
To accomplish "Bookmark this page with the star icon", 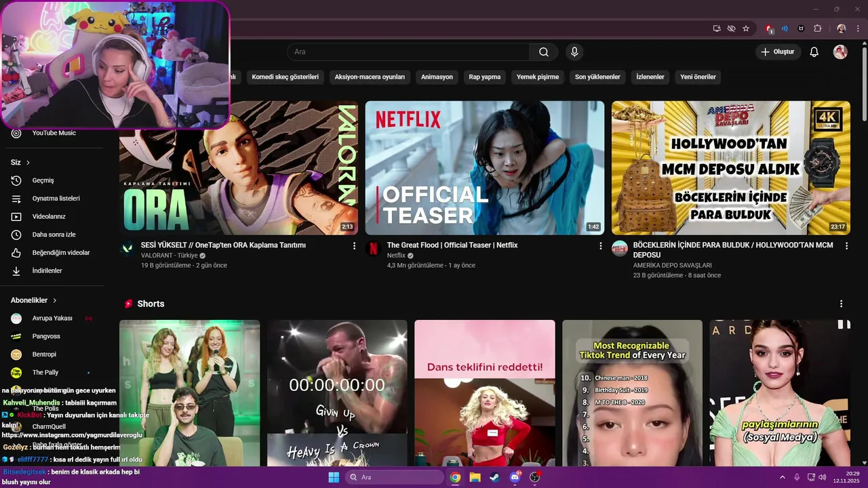I will click(x=746, y=28).
